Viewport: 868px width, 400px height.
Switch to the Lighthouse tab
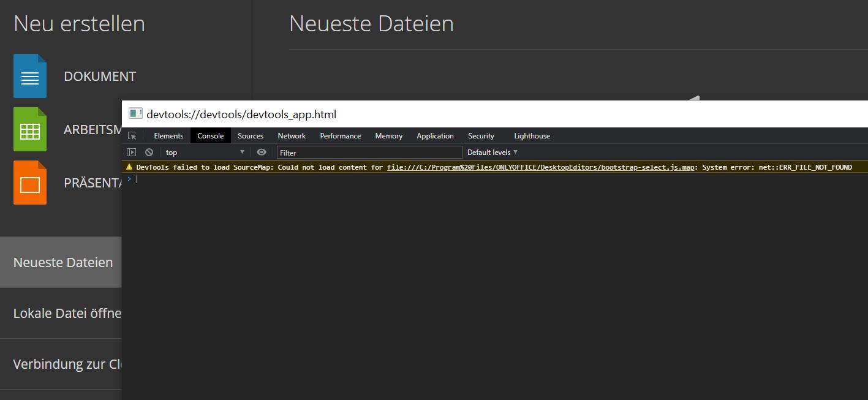(532, 136)
